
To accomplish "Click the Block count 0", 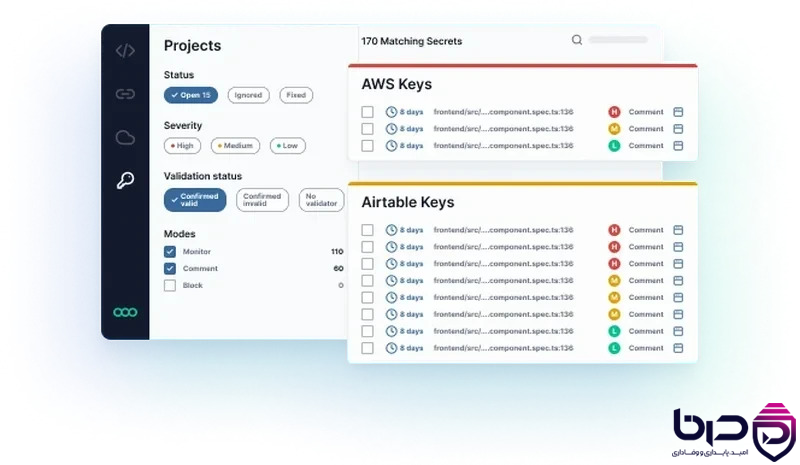I will point(341,285).
